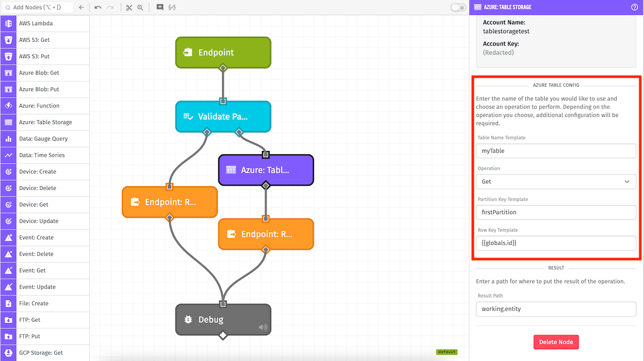Select the Event: Create node
The height and width of the screenshot is (361, 644).
coord(45,237)
